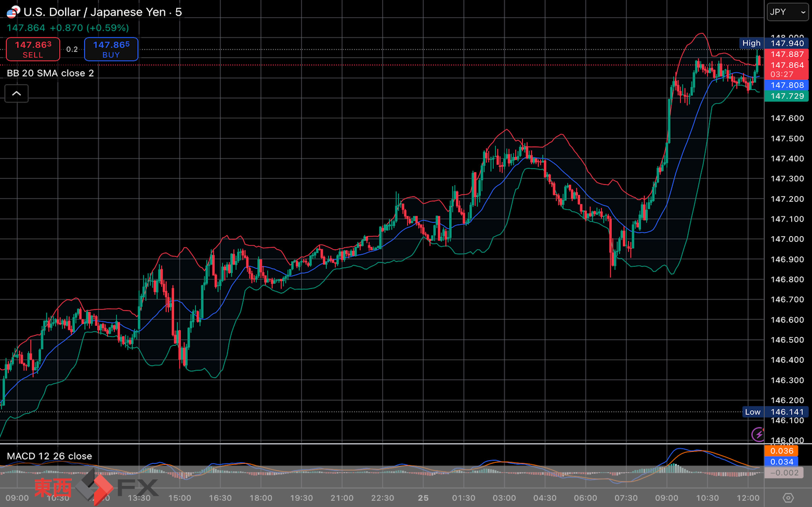Click the MACD 12 26 close legend
This screenshot has width=812, height=507.
pyautogui.click(x=49, y=456)
